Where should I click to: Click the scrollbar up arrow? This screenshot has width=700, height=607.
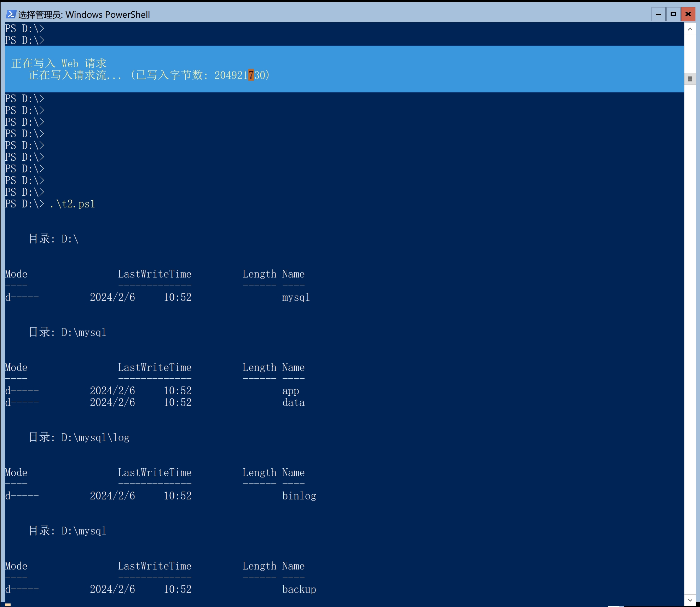point(690,29)
